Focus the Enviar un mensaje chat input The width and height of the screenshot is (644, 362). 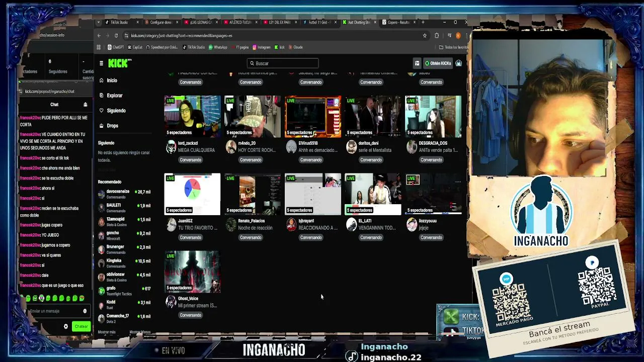[54, 311]
